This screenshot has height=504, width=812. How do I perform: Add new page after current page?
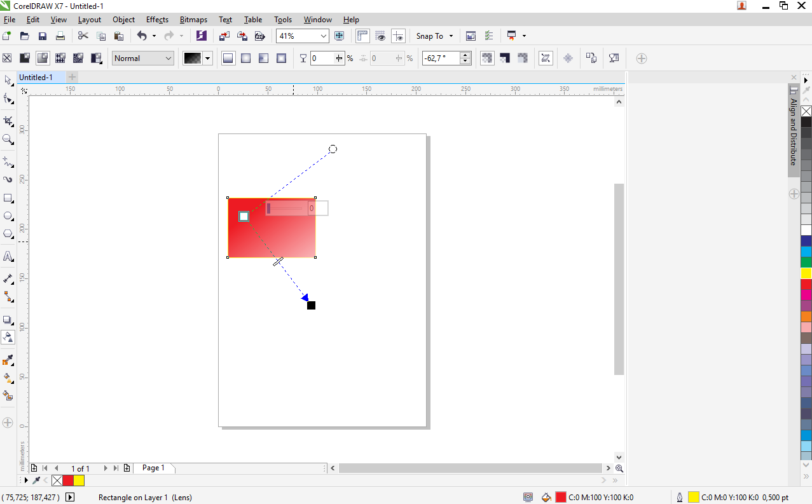127,468
